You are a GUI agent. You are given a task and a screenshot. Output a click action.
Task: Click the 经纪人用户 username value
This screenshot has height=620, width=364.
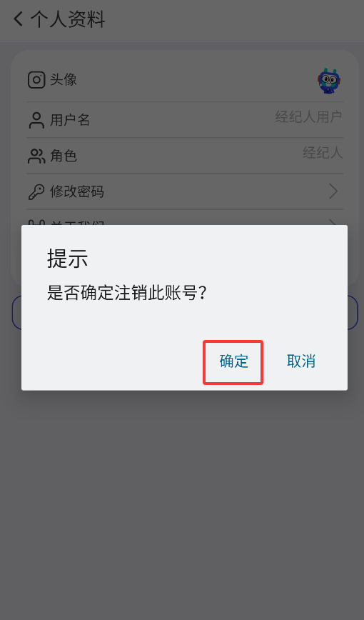308,117
